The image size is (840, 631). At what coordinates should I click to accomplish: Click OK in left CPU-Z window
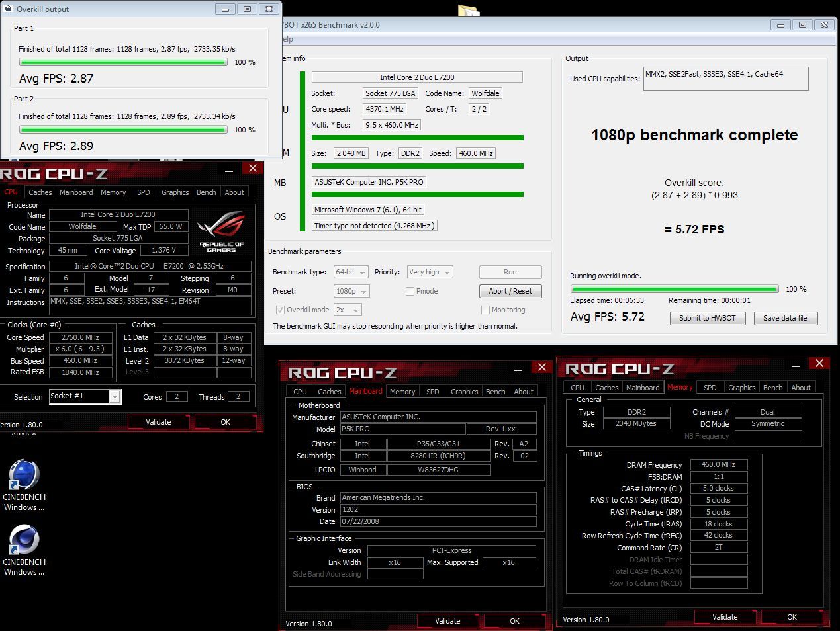tap(226, 422)
